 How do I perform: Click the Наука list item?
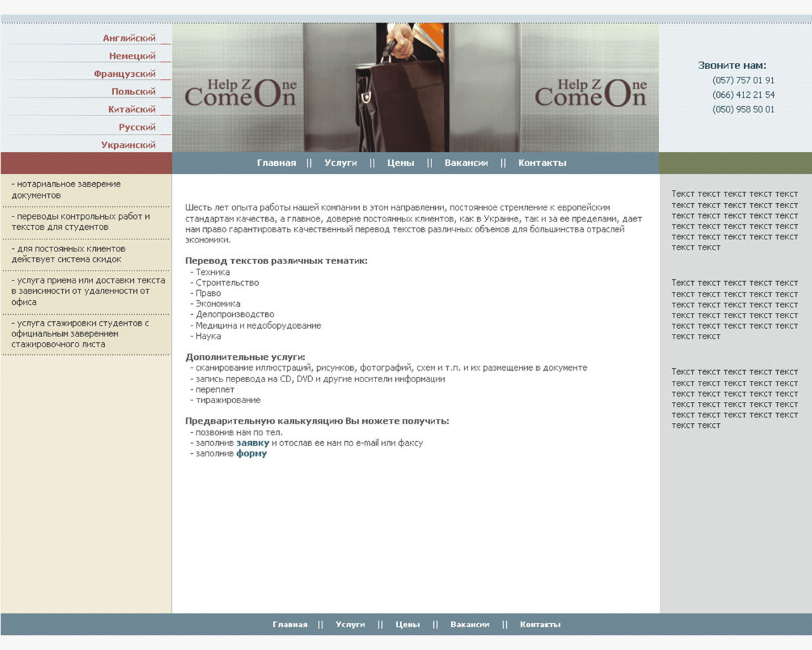point(206,336)
